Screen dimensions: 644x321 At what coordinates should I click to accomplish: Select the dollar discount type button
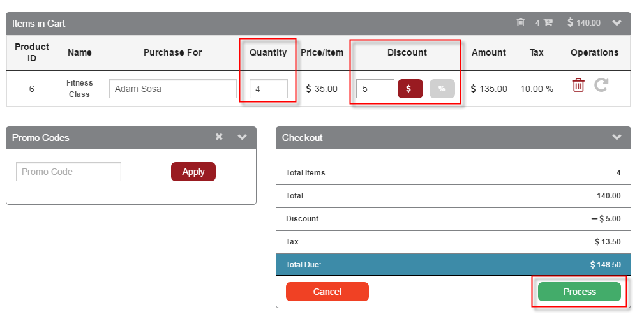point(410,89)
